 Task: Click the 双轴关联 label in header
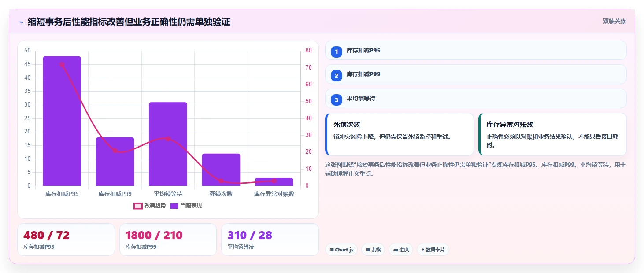[614, 22]
